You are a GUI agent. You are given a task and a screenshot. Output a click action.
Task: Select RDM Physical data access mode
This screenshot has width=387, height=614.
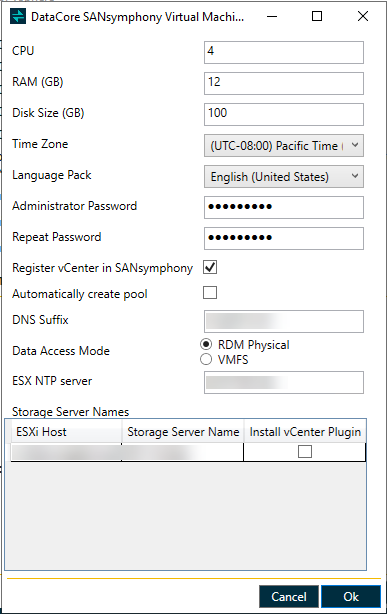coord(206,345)
